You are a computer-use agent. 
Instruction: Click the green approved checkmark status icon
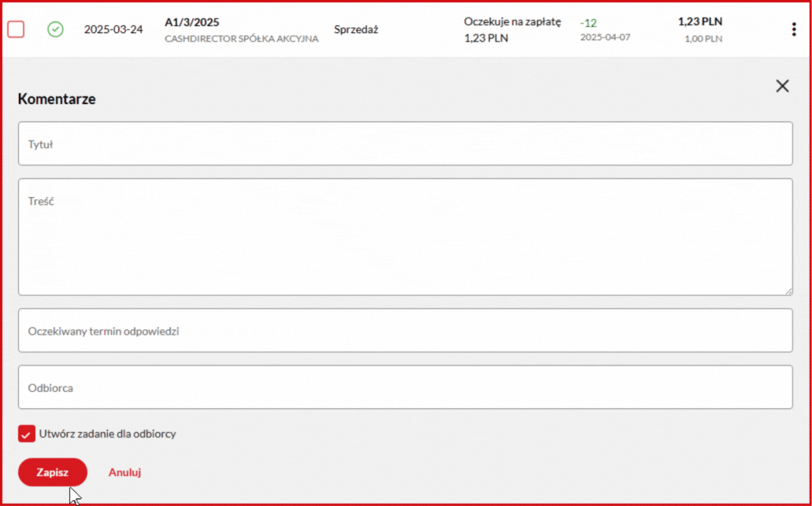[x=55, y=29]
